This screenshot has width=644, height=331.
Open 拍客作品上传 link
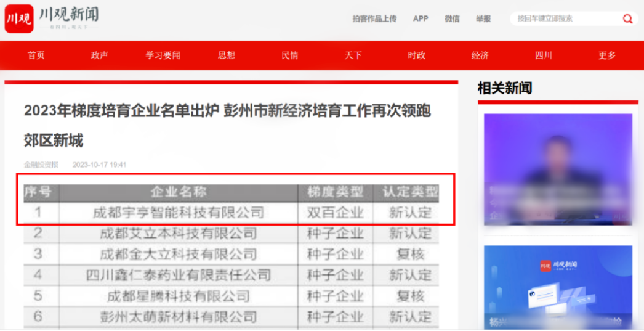(x=374, y=19)
